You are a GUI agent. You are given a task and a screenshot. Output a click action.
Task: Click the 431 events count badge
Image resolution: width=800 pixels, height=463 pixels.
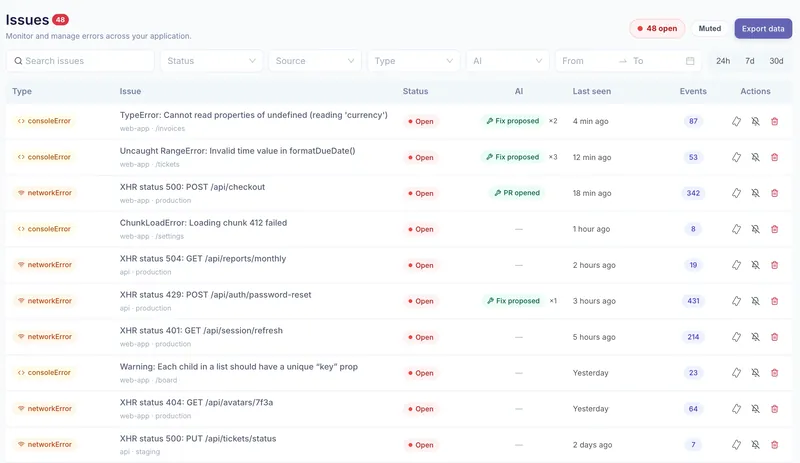point(693,301)
